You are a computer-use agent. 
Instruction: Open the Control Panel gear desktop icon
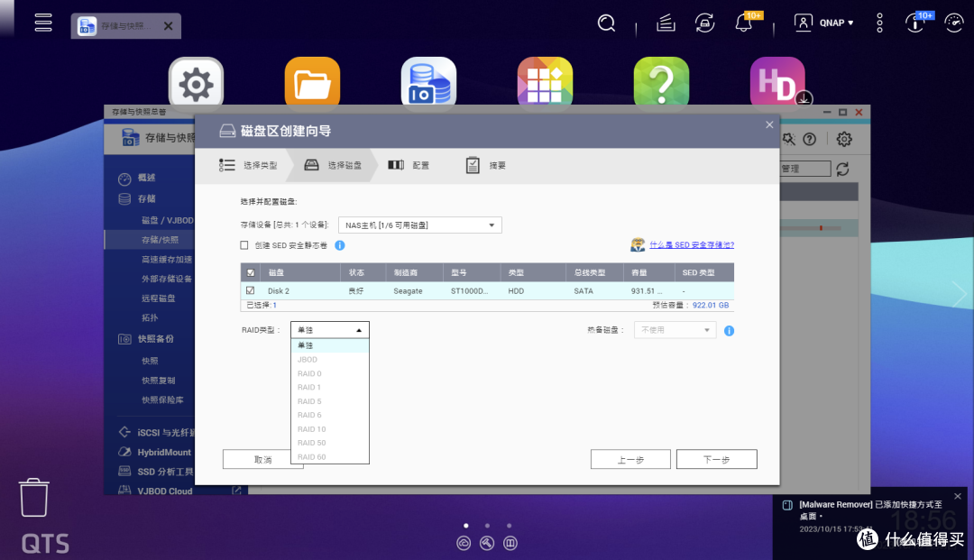[x=196, y=84]
